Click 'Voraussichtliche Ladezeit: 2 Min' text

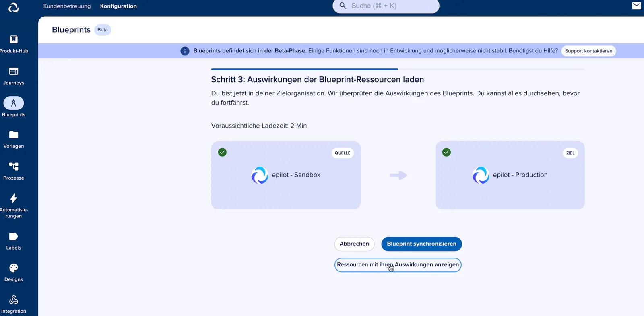pos(259,126)
